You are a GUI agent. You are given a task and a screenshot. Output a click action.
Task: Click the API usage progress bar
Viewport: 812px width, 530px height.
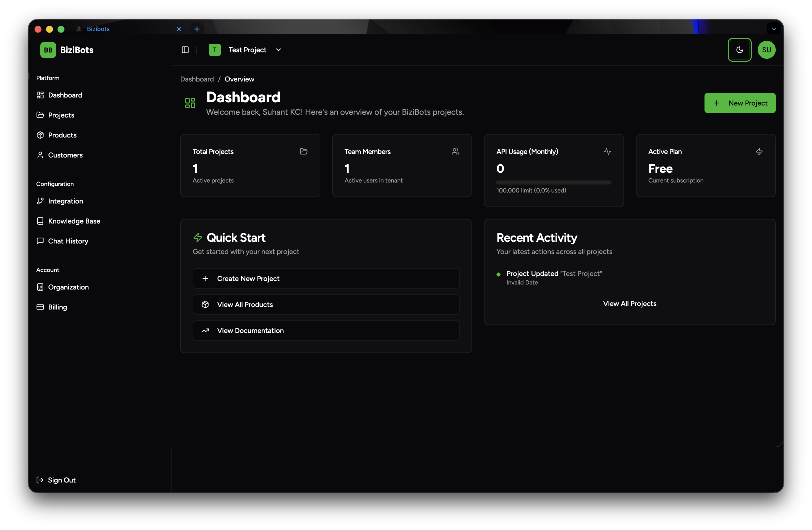click(x=553, y=182)
